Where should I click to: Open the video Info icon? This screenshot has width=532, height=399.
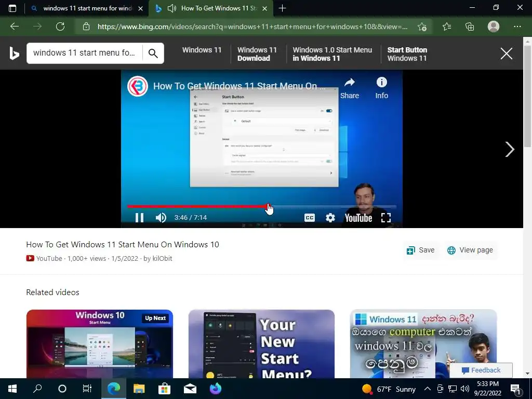382,88
